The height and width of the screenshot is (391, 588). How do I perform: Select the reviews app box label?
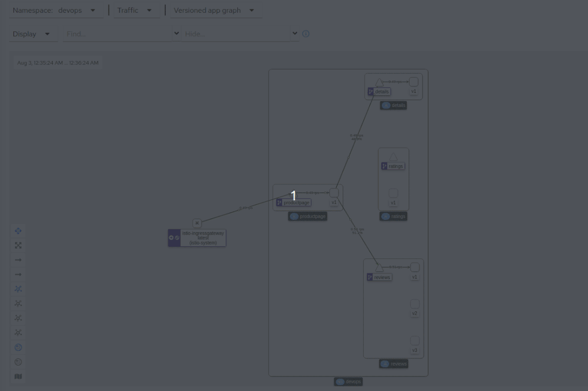point(393,364)
